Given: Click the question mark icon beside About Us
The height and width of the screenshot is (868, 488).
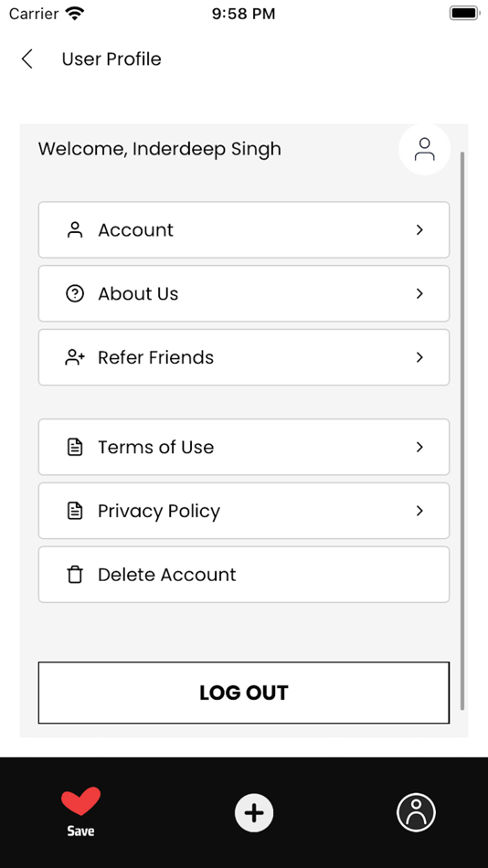Looking at the screenshot, I should point(75,293).
